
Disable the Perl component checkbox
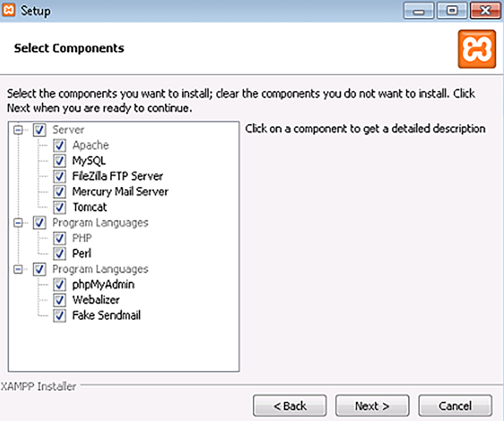[60, 254]
